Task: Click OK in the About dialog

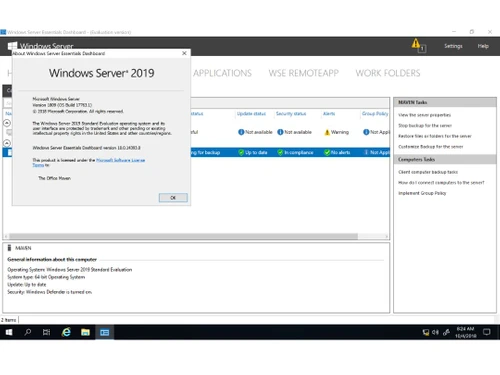Action: click(173, 198)
